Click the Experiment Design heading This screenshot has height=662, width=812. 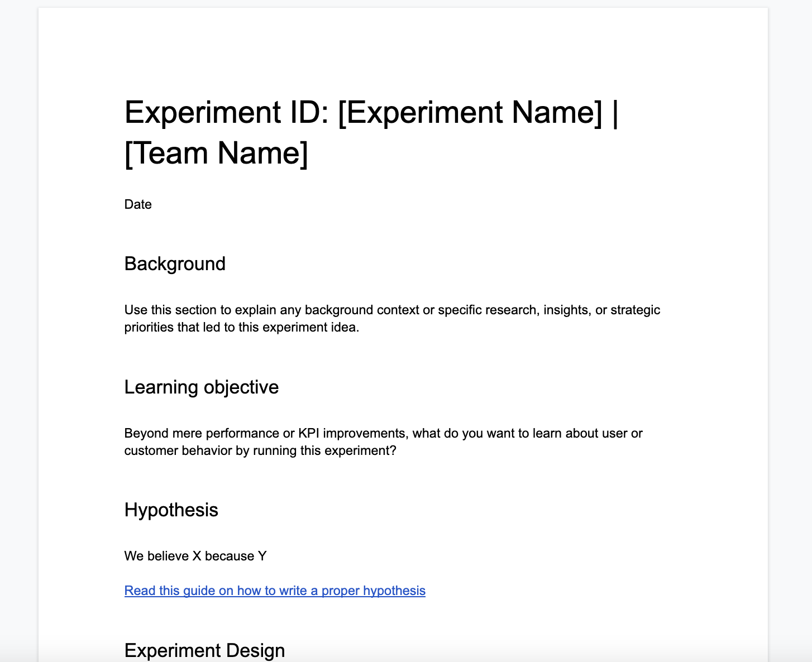[x=205, y=650]
